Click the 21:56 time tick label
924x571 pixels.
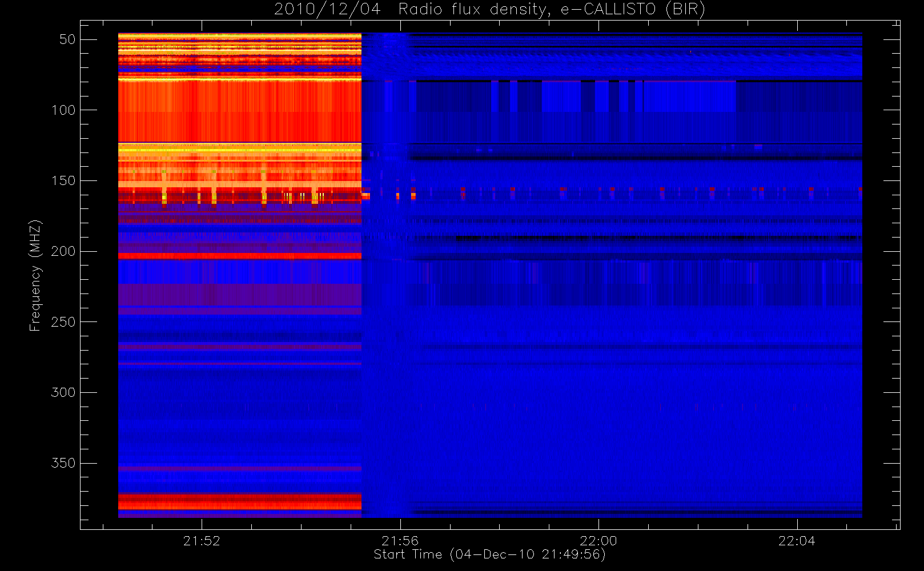pyautogui.click(x=400, y=541)
